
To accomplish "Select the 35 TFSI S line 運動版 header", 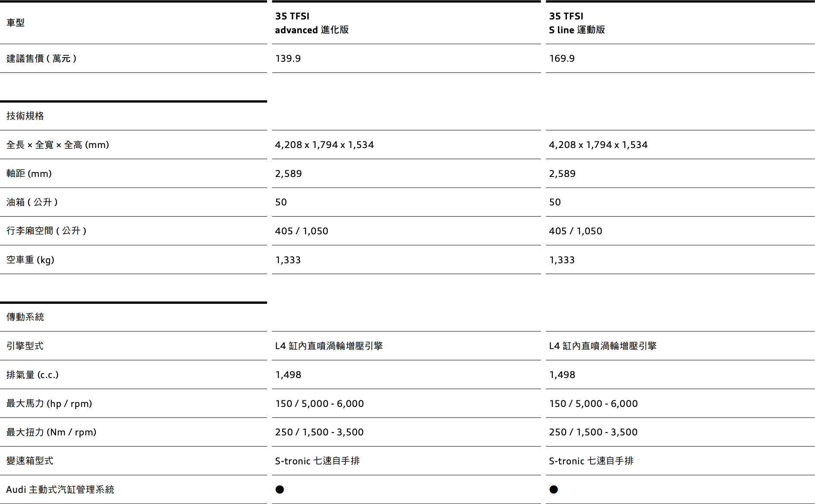I will (x=576, y=23).
